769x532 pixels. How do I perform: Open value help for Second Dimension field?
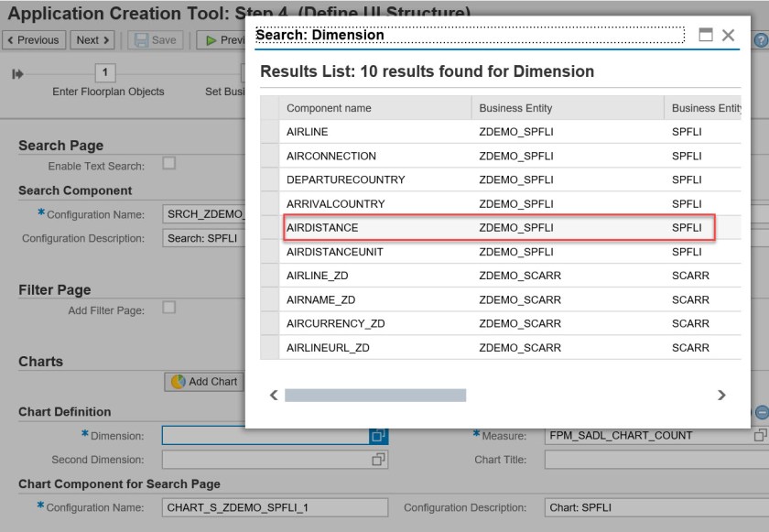click(379, 460)
